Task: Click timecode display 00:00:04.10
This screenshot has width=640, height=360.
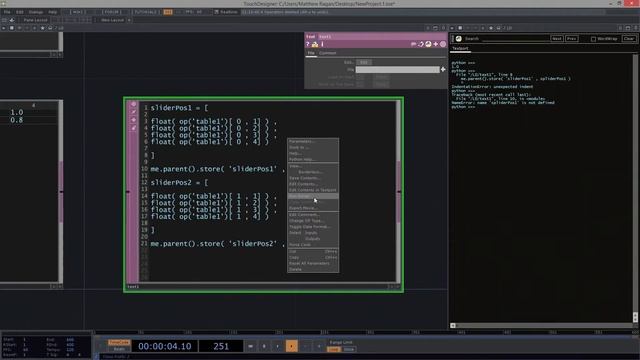Action: point(164,346)
